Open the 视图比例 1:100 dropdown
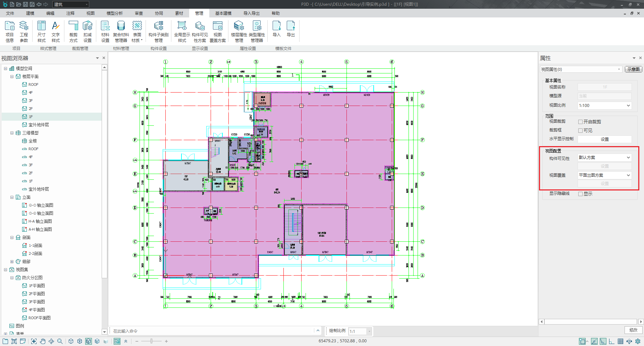This screenshot has height=346, width=644. (x=604, y=106)
